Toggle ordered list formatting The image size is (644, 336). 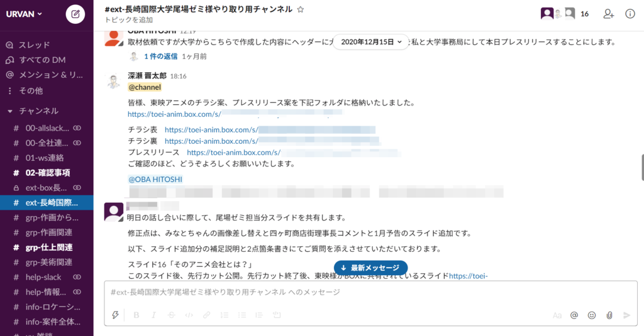point(225,315)
